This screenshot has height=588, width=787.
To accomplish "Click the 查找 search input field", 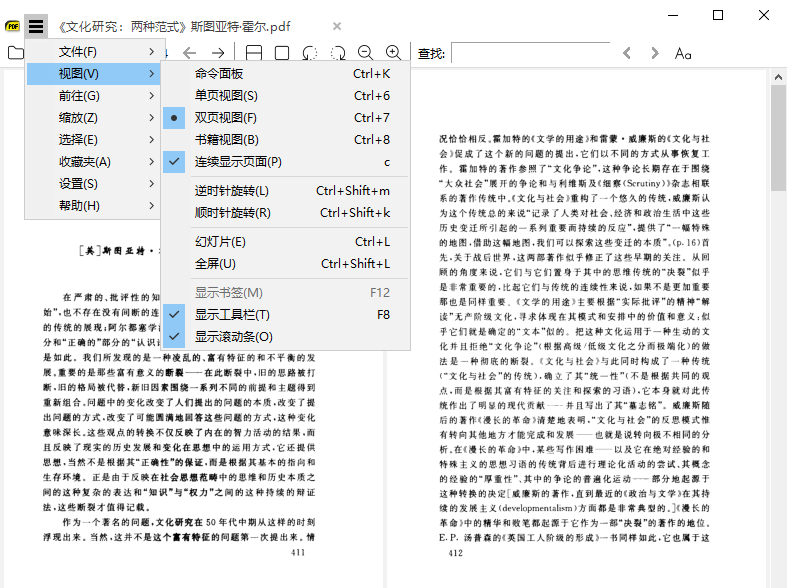I will coord(531,53).
